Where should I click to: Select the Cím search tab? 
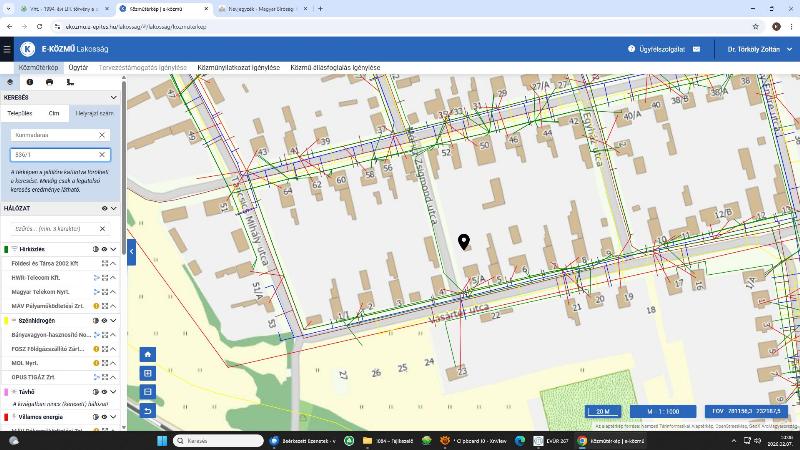tap(54, 114)
